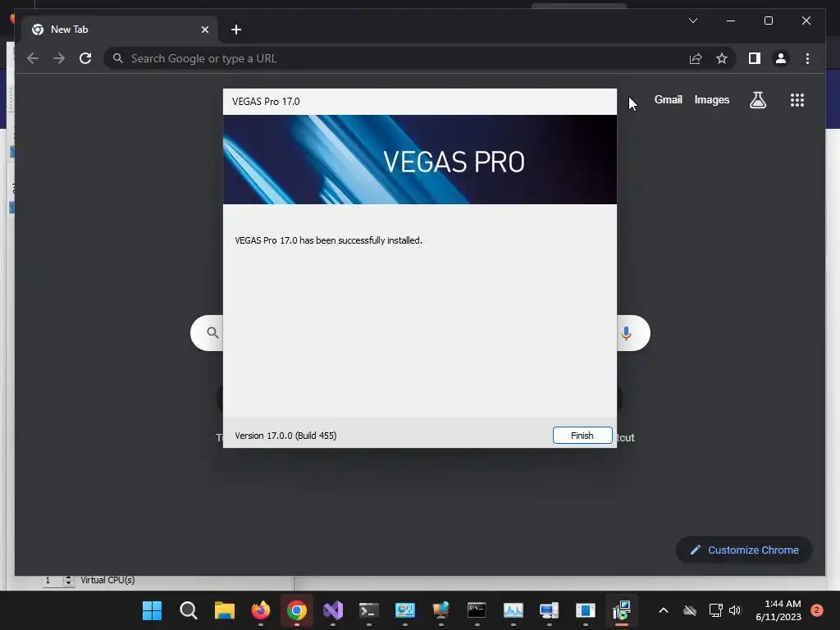Open the PowerShell terminal taskbar icon
This screenshot has width=840, height=630.
[x=368, y=610]
